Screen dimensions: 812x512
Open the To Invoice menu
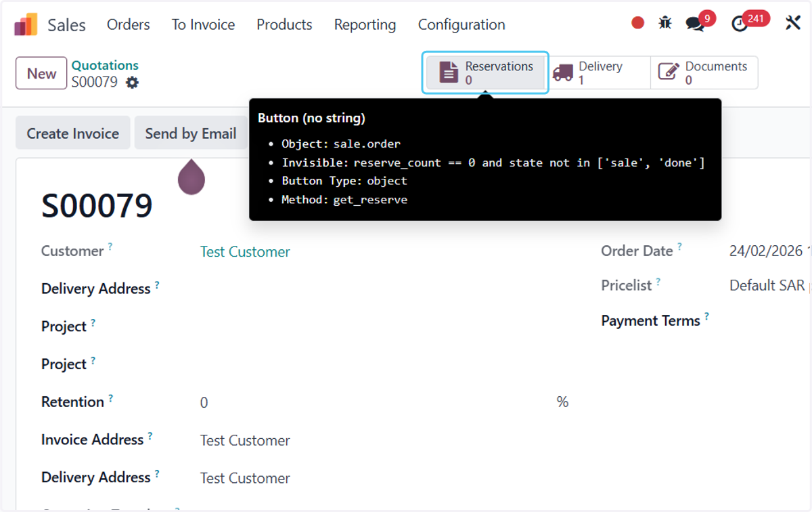point(203,24)
